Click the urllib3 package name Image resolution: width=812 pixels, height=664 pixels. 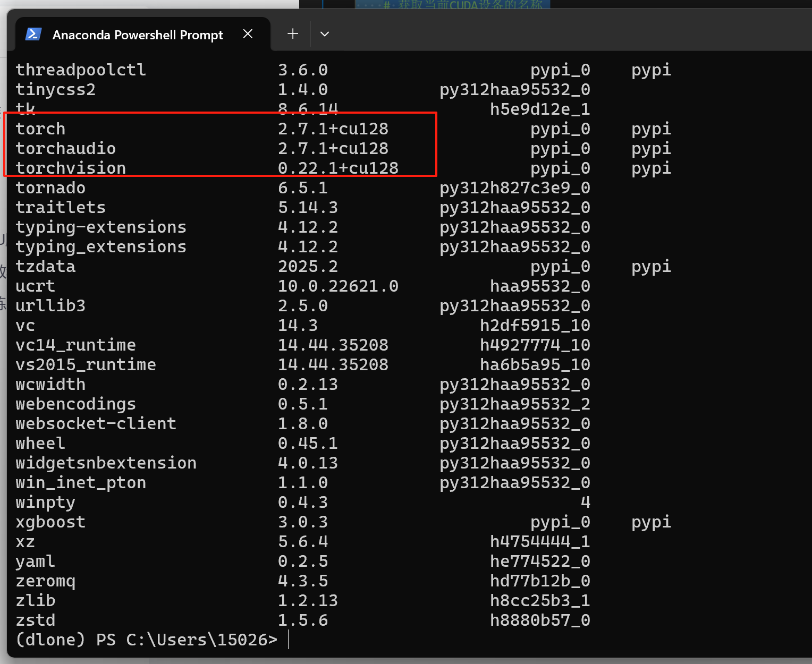tap(50, 306)
